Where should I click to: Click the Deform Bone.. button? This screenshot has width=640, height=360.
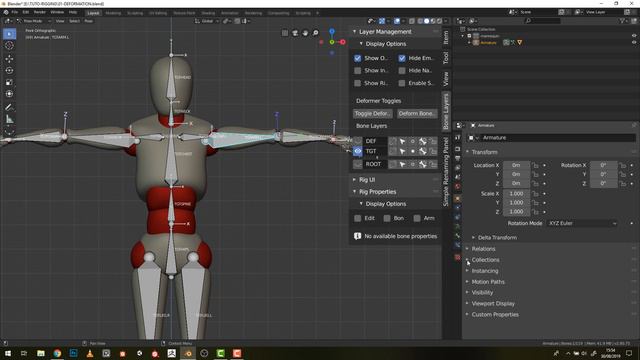coord(417,113)
